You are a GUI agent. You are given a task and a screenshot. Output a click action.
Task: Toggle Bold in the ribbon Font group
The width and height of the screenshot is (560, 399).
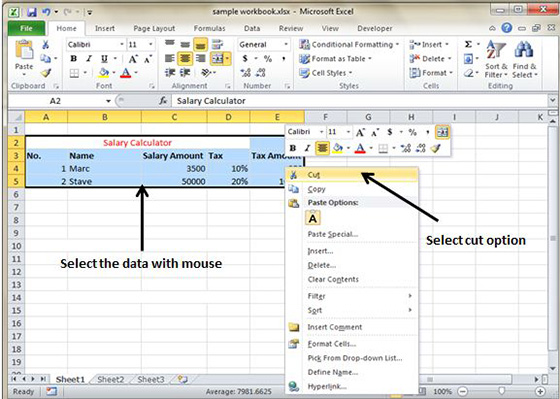pyautogui.click(x=74, y=59)
